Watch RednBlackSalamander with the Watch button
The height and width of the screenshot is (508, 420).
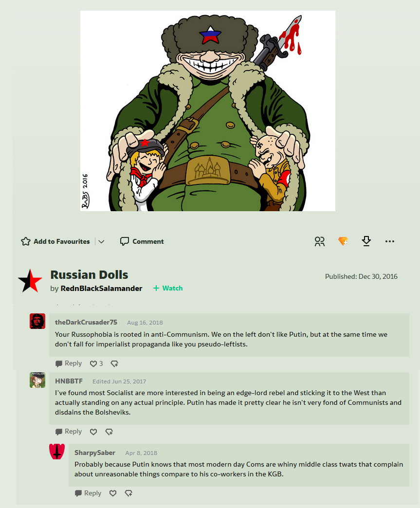coord(168,288)
